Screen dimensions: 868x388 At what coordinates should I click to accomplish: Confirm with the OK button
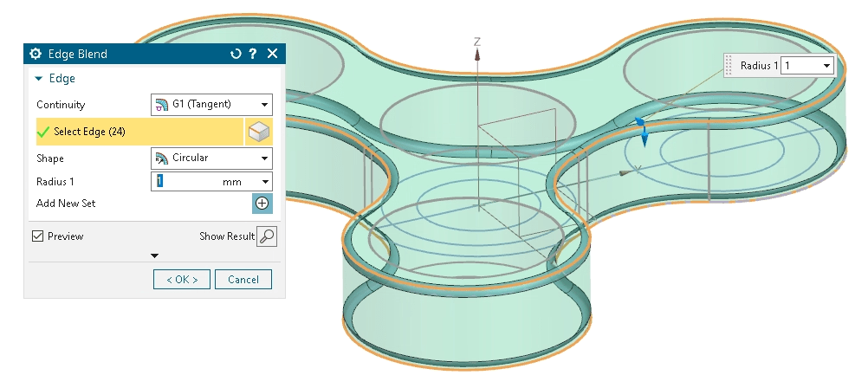click(182, 279)
